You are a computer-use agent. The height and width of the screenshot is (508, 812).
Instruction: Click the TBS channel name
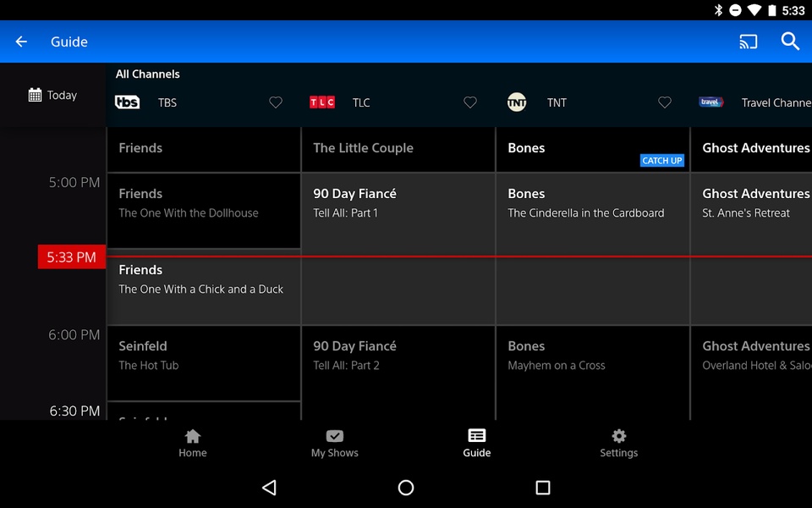[167, 102]
